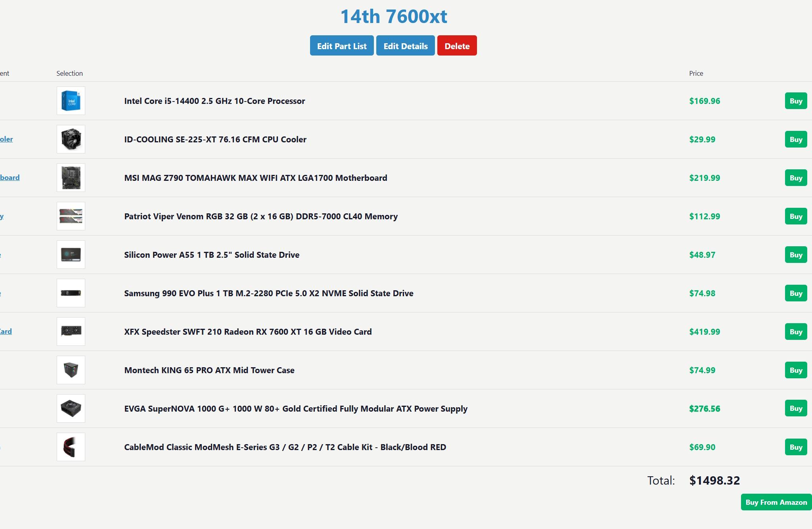This screenshot has width=812, height=529.
Task: Click the CableMod cable kit thumbnail
Action: (71, 447)
